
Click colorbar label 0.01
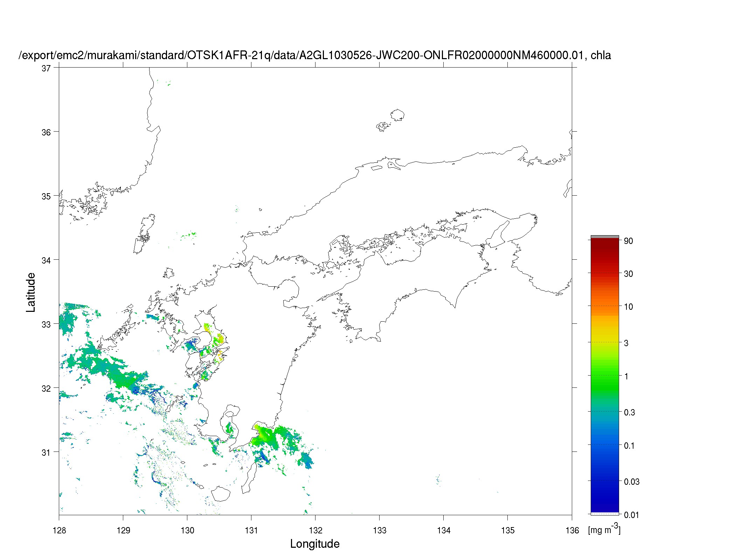pos(632,515)
